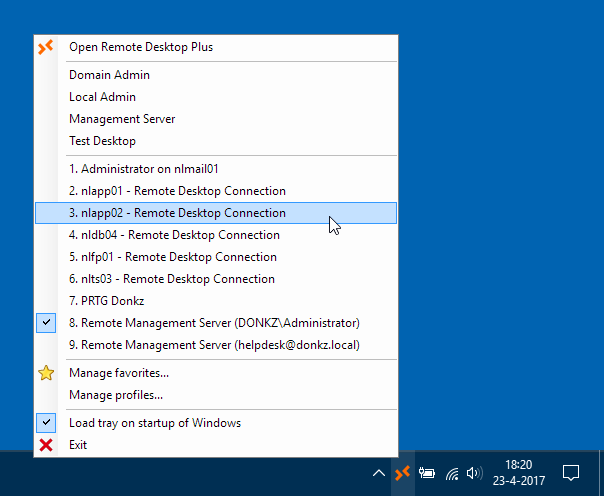Choose the Management Server profile

[x=216, y=119]
